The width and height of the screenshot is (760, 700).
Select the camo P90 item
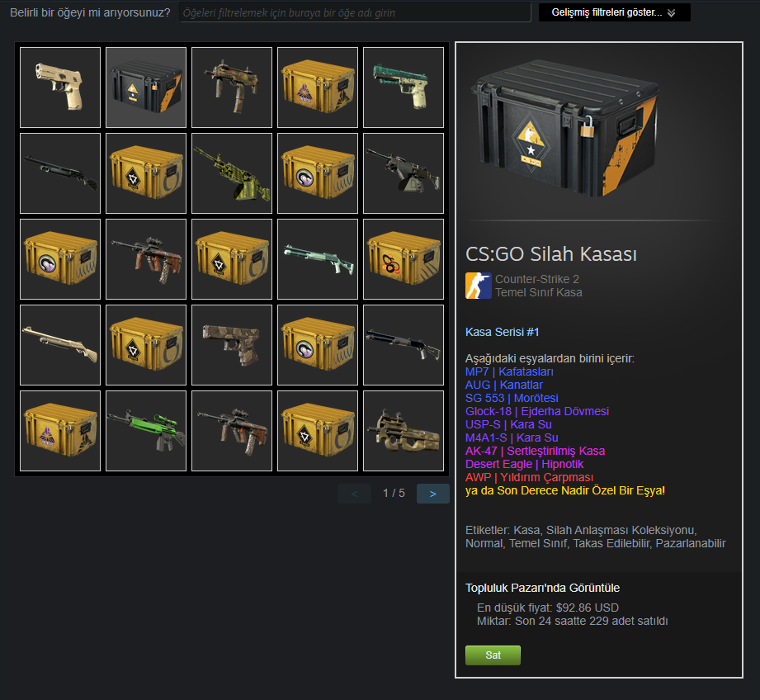[x=404, y=431]
